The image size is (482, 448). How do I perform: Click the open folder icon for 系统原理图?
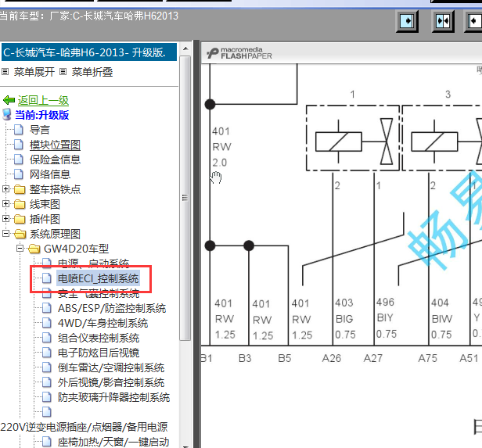tap(20, 234)
